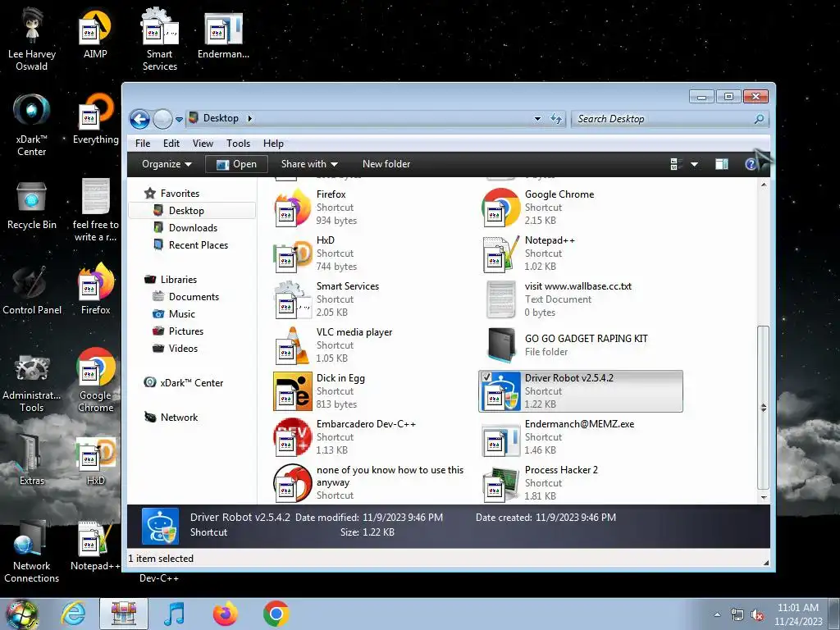Open the File menu
840x630 pixels.
click(143, 143)
